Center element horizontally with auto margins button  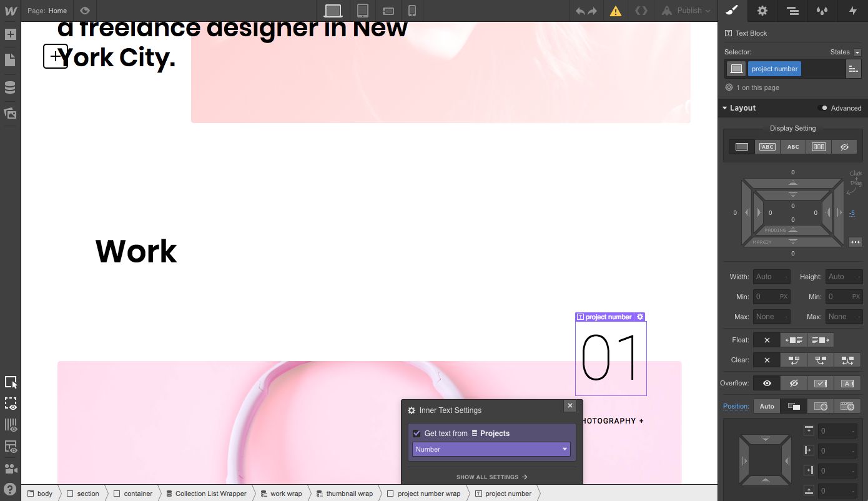coord(855,242)
